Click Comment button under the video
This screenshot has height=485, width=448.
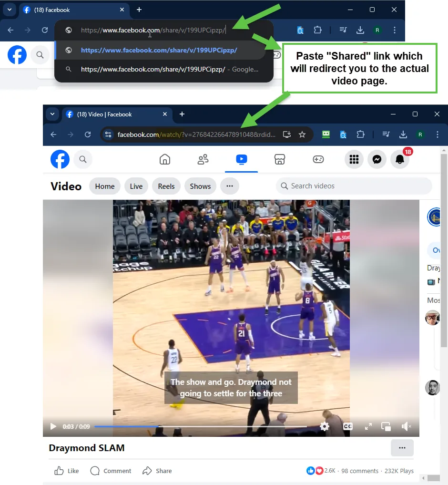coord(111,471)
